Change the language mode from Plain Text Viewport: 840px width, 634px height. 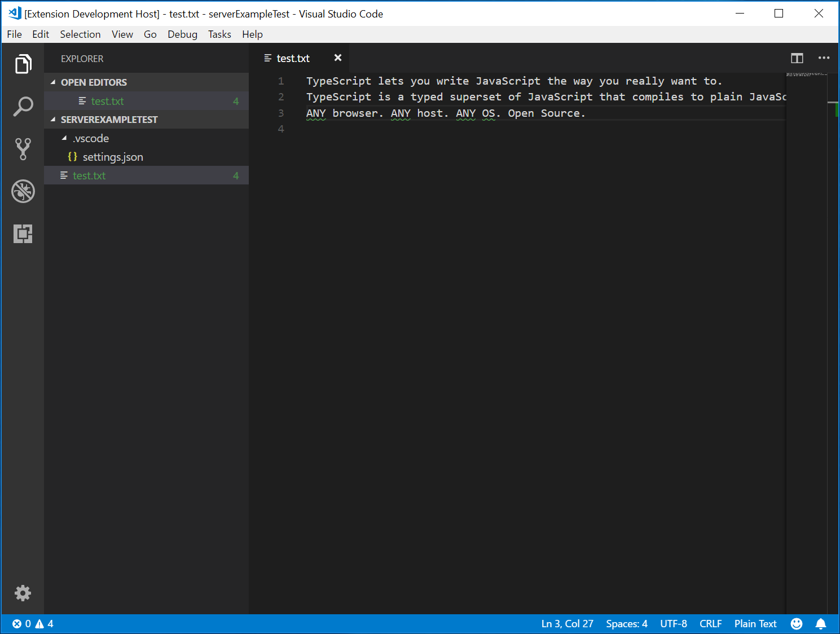(x=755, y=623)
